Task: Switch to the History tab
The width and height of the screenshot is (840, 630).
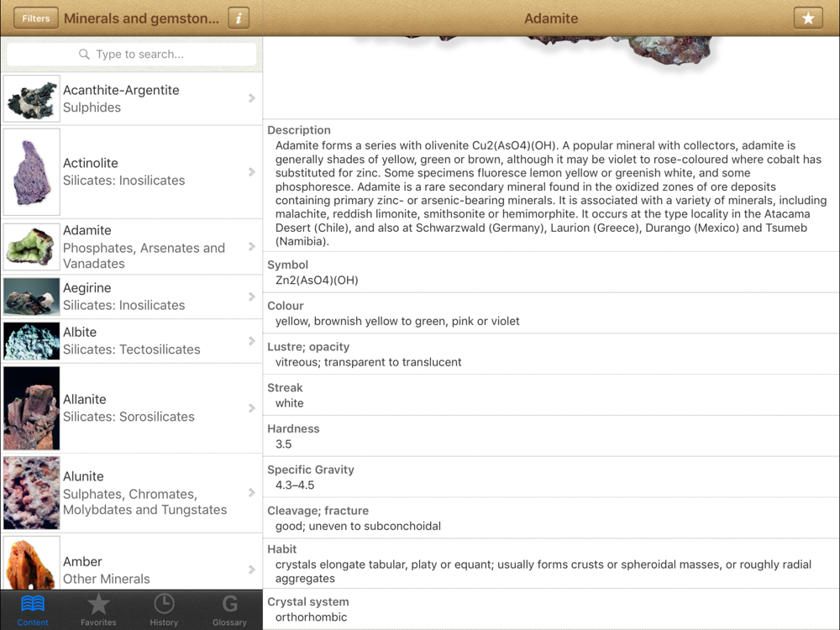Action: 164,610
